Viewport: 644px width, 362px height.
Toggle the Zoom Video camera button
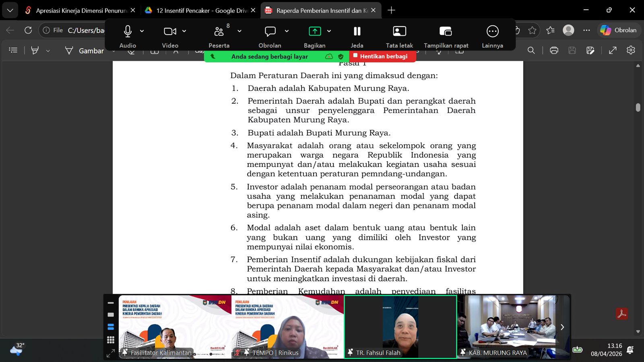[x=170, y=31]
